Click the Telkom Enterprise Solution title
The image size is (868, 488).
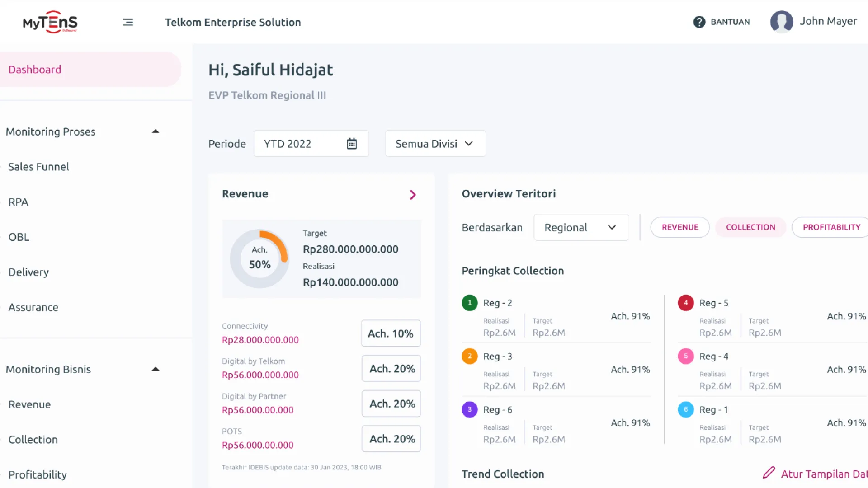point(233,23)
